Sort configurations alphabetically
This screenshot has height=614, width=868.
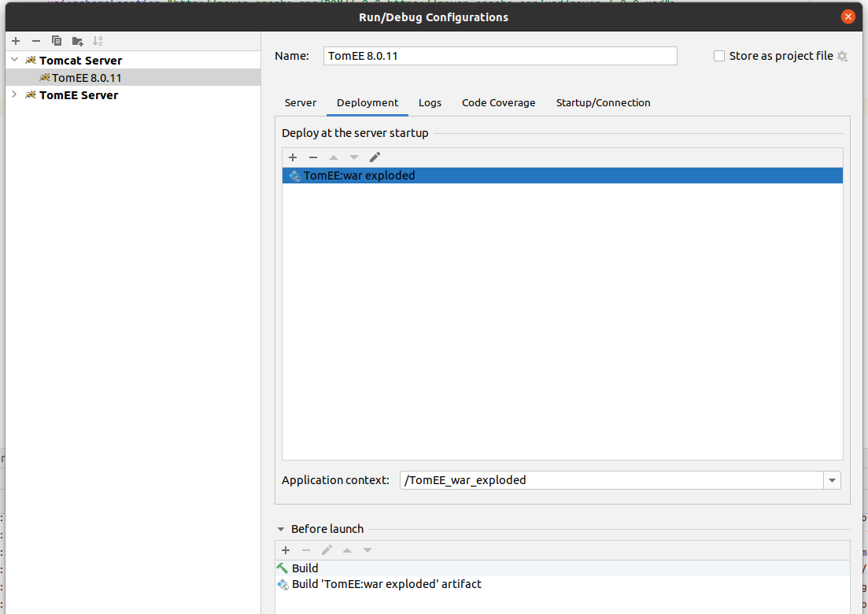tap(98, 41)
